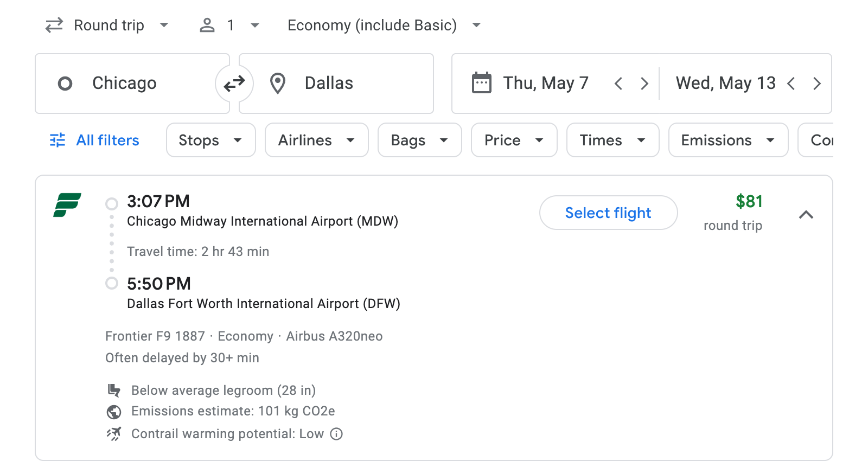Click the destination map pin icon
The width and height of the screenshot is (868, 461).
click(278, 83)
